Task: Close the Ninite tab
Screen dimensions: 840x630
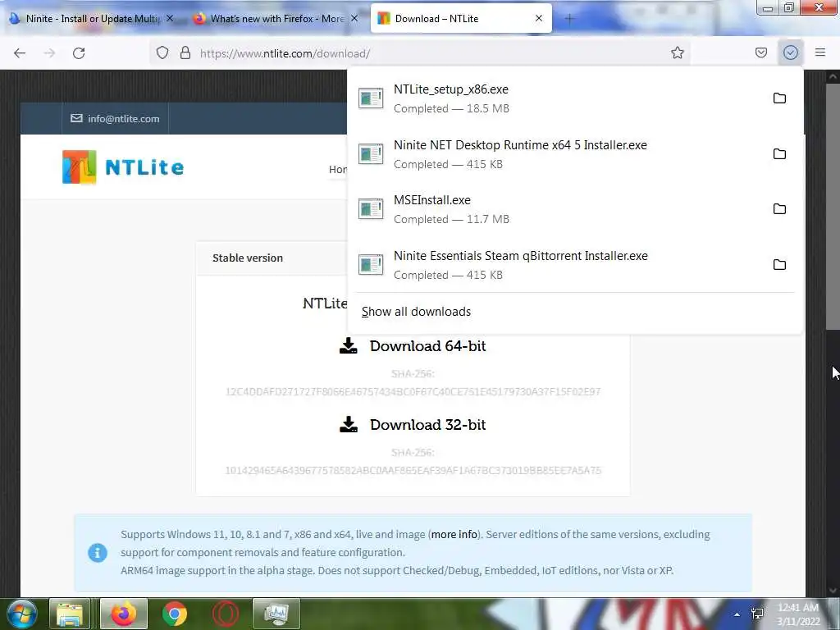Action: 170,18
